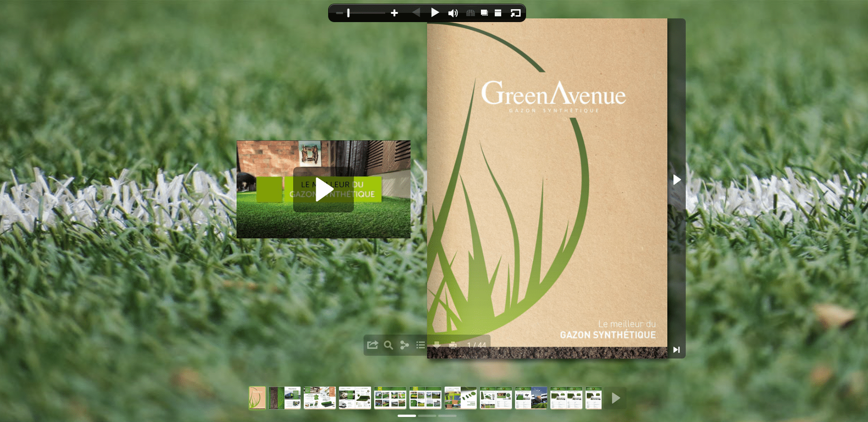Print the brochure via printer icon
The width and height of the screenshot is (868, 422).
pos(453,345)
